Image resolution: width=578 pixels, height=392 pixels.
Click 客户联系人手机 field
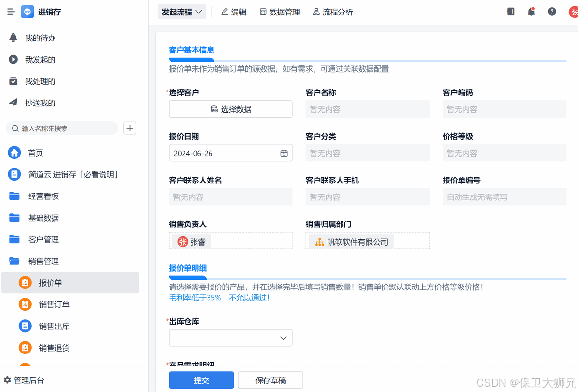click(x=368, y=197)
